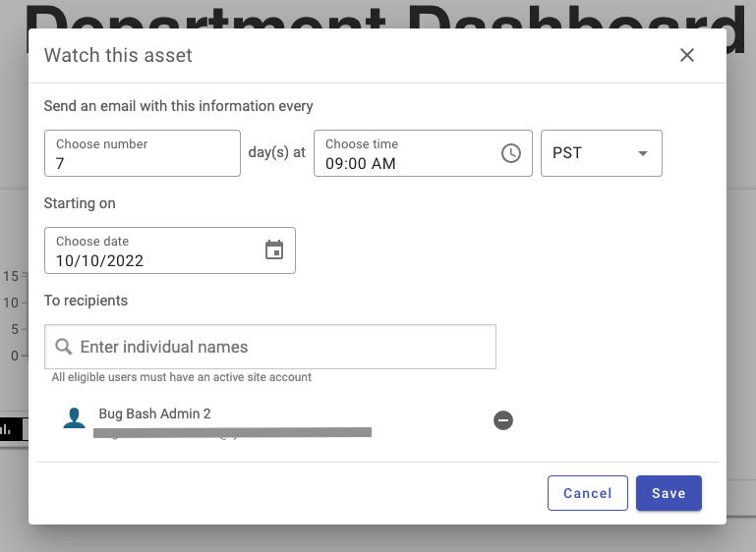Remove recipient Bug Bash Admin 2
This screenshot has width=756, height=552.
(x=503, y=420)
